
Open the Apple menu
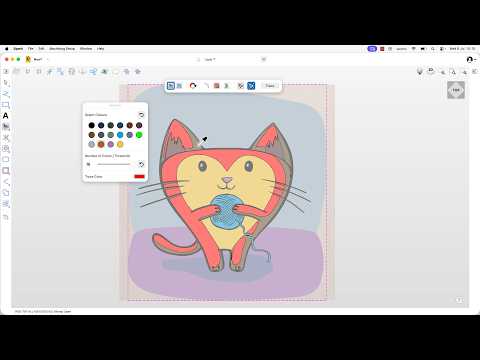[6, 49]
